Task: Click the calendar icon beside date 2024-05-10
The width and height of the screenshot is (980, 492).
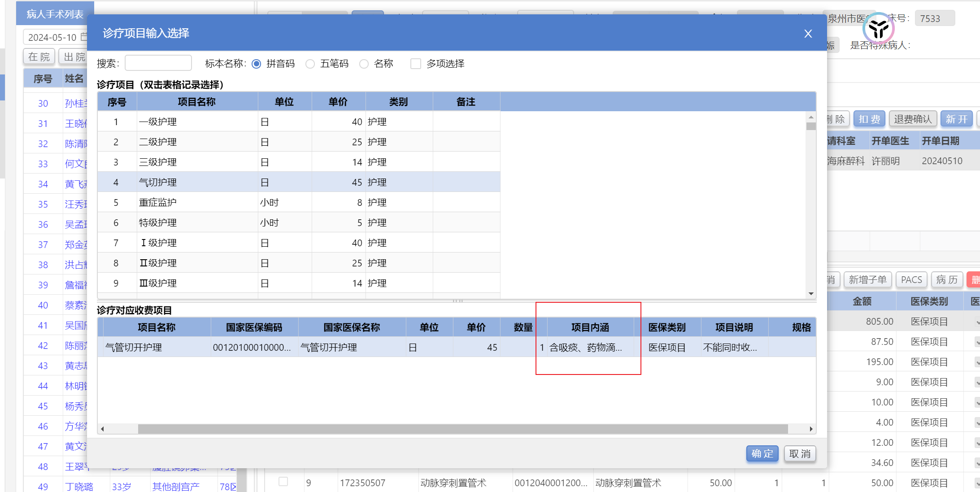Action: [83, 37]
